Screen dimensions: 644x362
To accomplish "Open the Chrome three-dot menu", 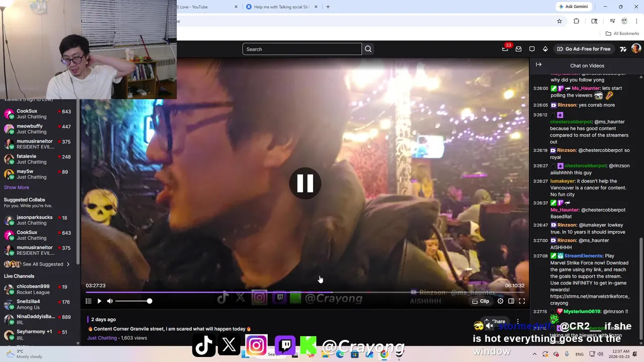I will tap(636, 21).
